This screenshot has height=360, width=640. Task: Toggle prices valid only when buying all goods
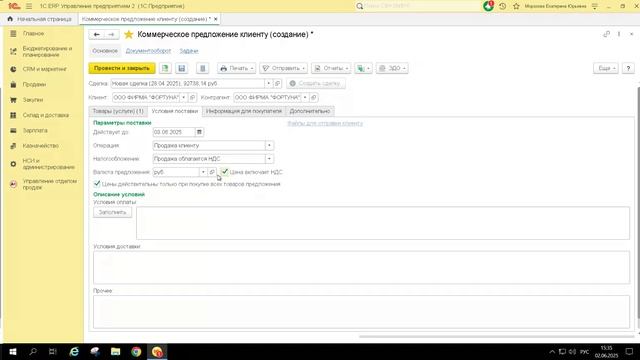97,184
